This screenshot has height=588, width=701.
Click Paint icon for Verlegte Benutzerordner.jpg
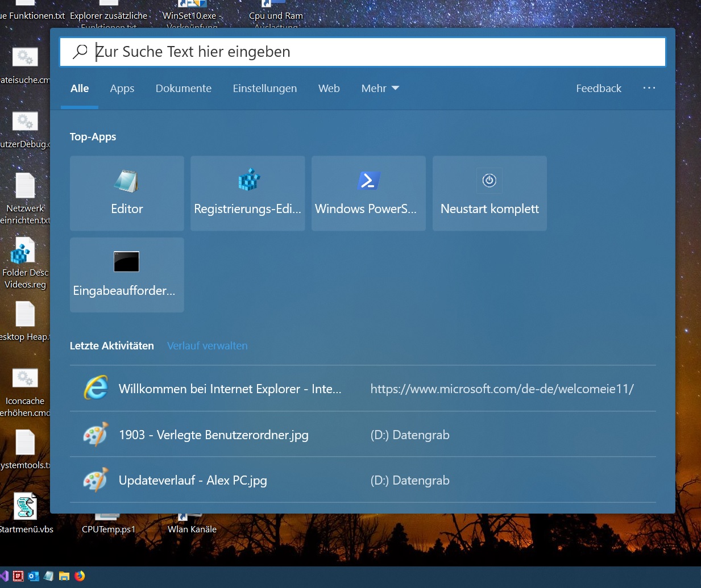tap(96, 434)
